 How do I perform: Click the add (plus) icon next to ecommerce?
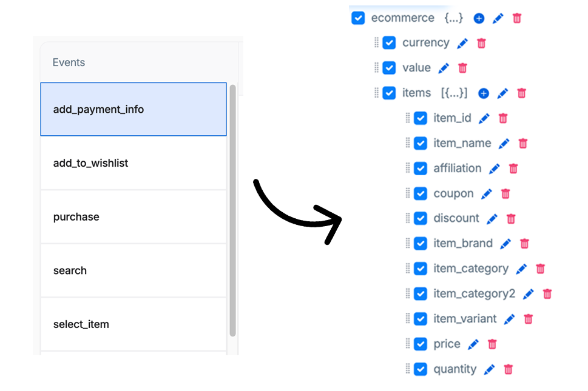coord(479,18)
